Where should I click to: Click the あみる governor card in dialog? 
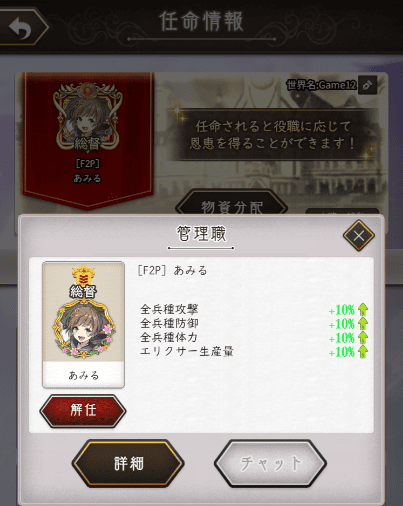pos(83,325)
